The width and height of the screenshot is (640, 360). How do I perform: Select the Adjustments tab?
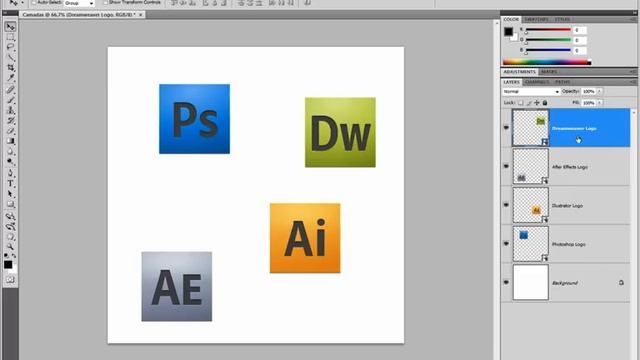point(519,72)
